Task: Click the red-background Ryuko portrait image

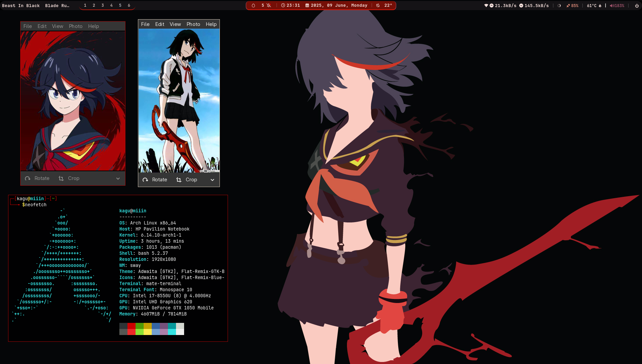Action: click(73, 101)
